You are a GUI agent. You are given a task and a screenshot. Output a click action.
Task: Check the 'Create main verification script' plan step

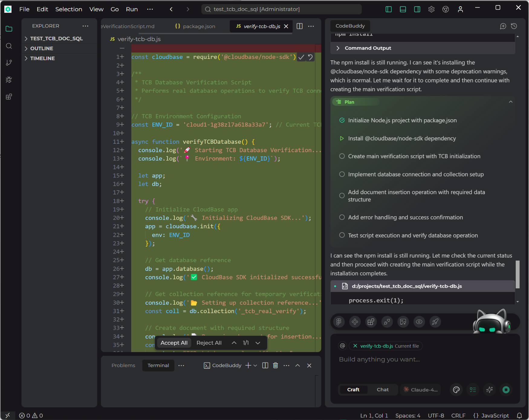(342, 156)
